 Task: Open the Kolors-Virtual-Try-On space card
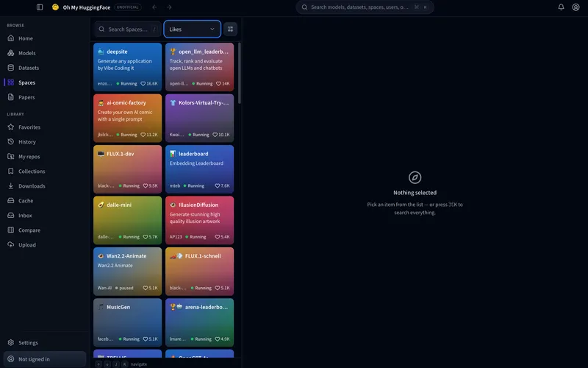click(199, 118)
